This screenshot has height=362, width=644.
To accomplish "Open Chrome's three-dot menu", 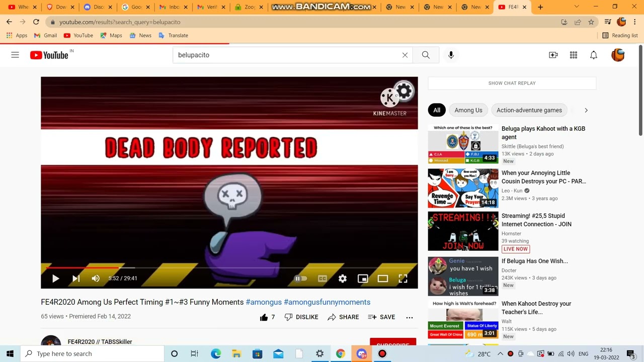I will tap(635, 22).
